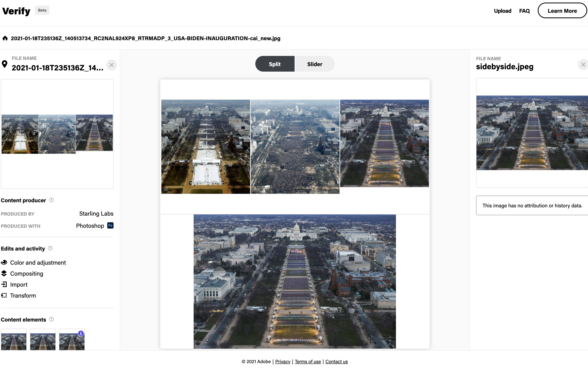Select the second content element thumbnail
588x370 pixels.
43,340
